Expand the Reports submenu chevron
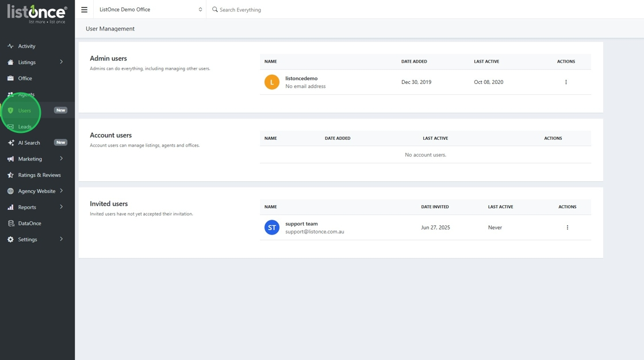 pyautogui.click(x=62, y=207)
